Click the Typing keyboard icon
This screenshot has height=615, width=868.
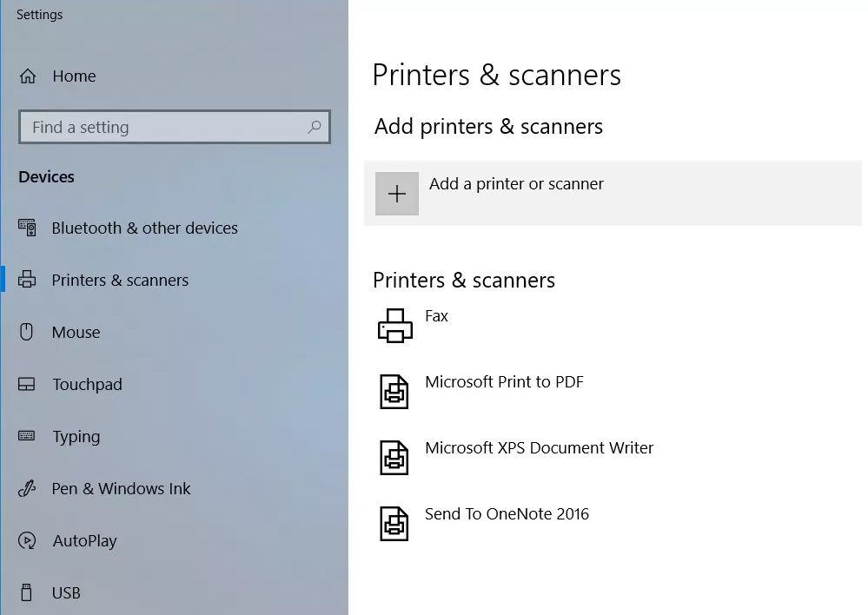[x=27, y=436]
